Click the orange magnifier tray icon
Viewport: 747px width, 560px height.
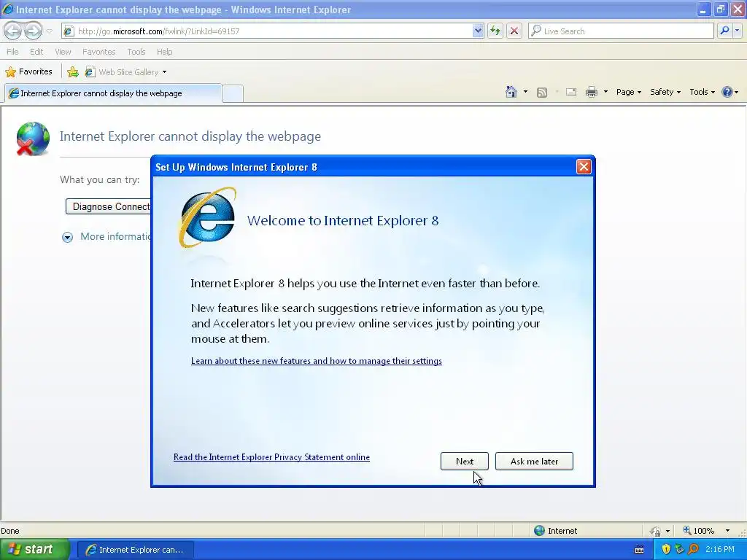(x=693, y=550)
